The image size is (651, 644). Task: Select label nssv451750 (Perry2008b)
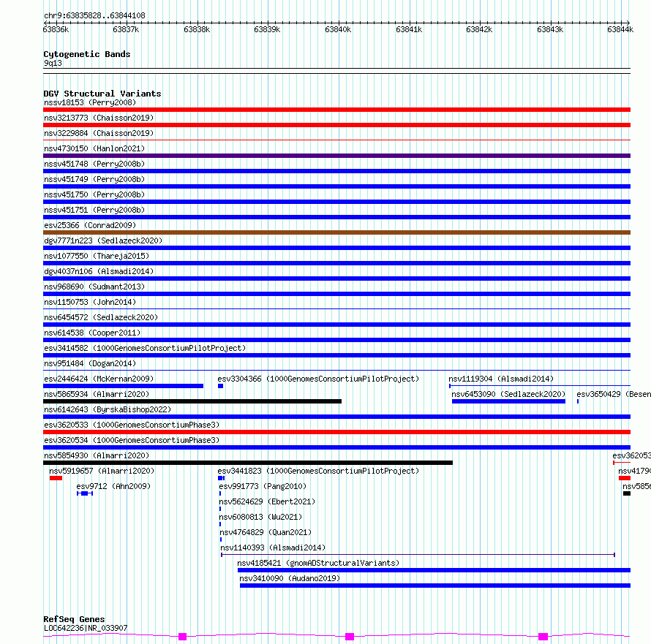pyautogui.click(x=94, y=194)
